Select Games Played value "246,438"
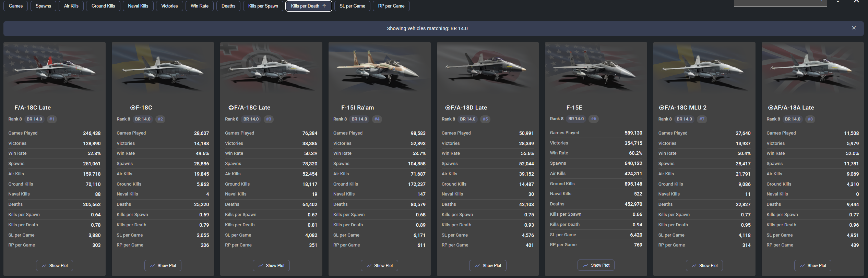The height and width of the screenshot is (278, 868). tap(92, 133)
